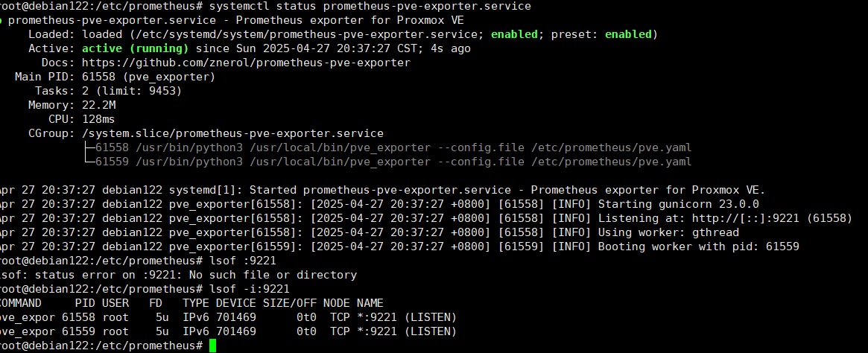This screenshot has width=868, height=353.
Task: Click the COMMAND column header in lsof output
Action: click(25, 303)
